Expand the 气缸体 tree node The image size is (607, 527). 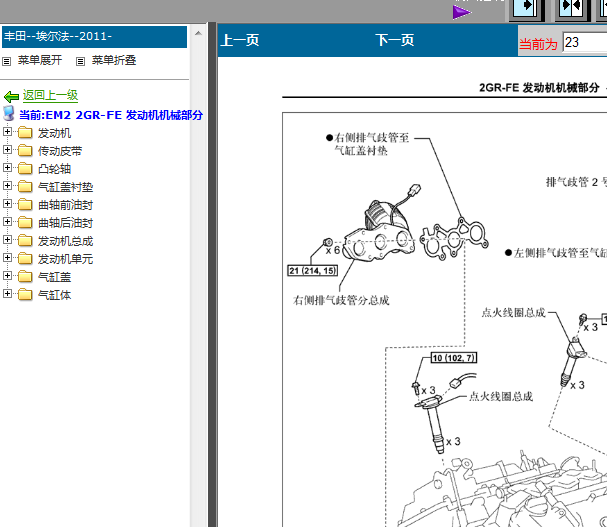[x=7, y=294]
